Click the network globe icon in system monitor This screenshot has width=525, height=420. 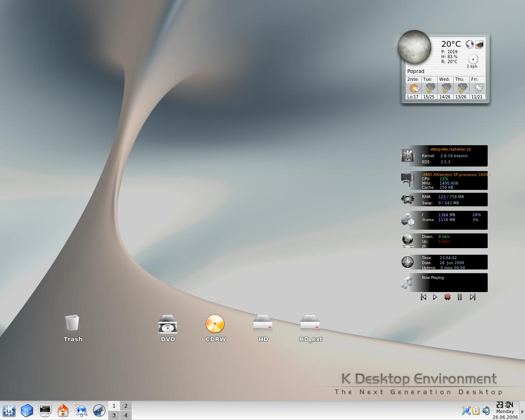(407, 240)
